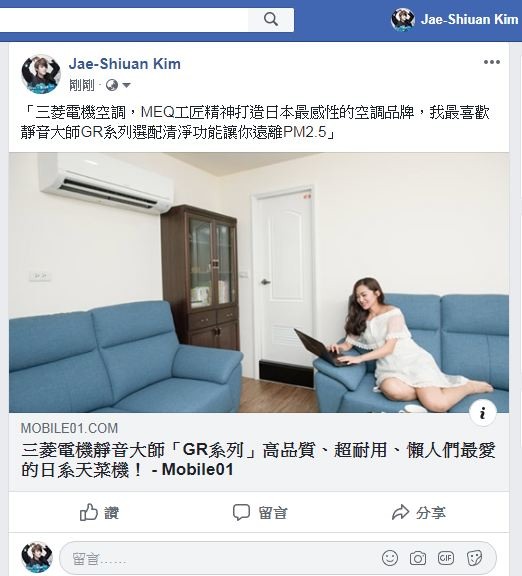
Task: Insert an emoji with the smiley icon
Action: pyautogui.click(x=390, y=558)
